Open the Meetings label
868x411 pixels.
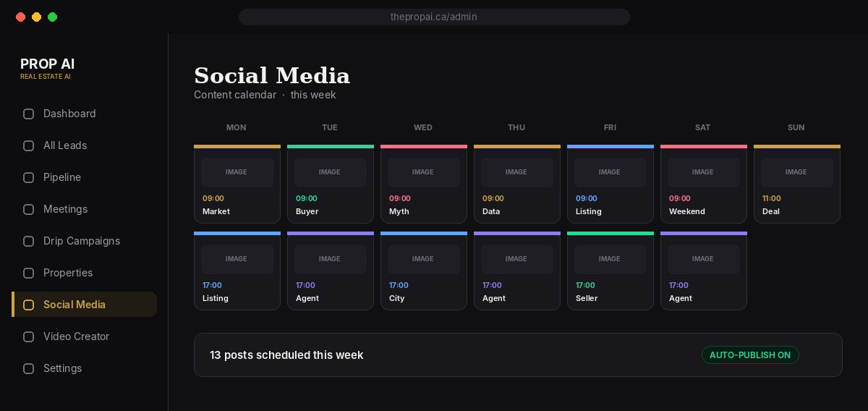[x=65, y=209]
